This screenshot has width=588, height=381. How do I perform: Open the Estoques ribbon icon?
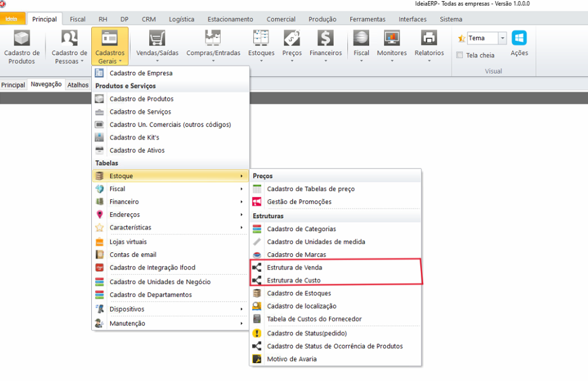coord(261,39)
